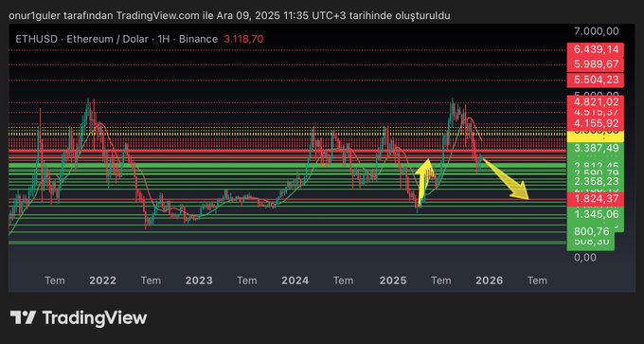Click the TradingView logo at bottom

[79, 318]
